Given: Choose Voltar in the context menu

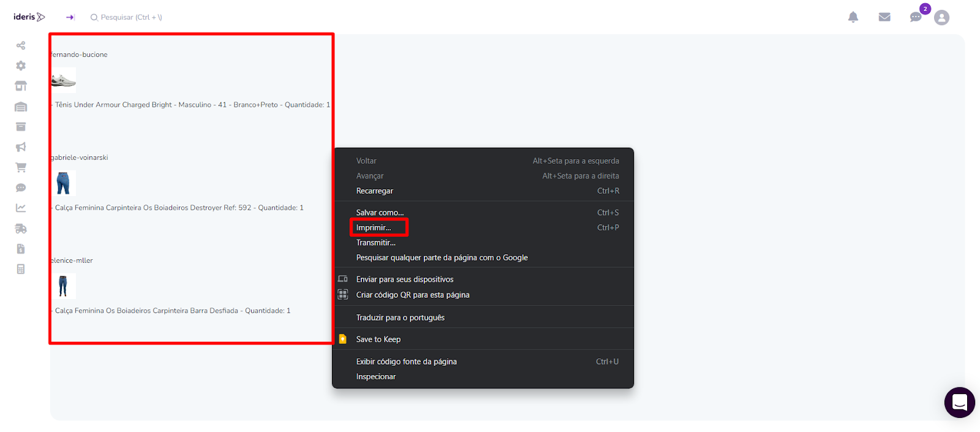Looking at the screenshot, I should pyautogui.click(x=483, y=161).
